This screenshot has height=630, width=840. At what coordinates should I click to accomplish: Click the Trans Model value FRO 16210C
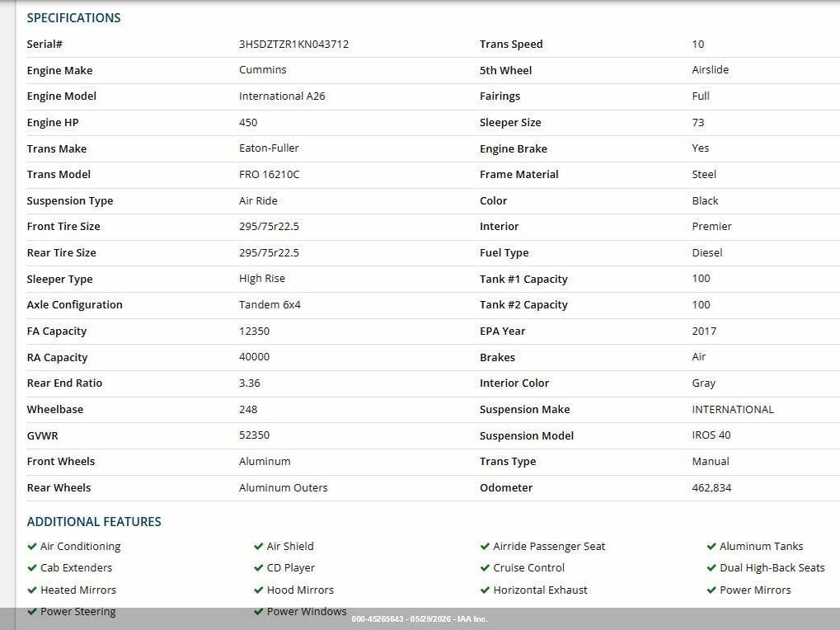click(269, 174)
